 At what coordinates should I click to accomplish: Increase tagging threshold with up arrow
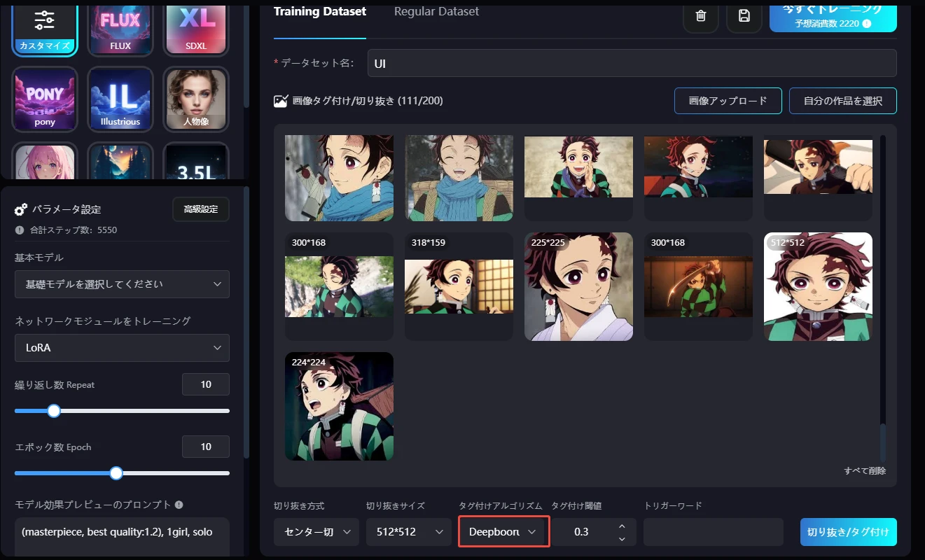(x=622, y=526)
